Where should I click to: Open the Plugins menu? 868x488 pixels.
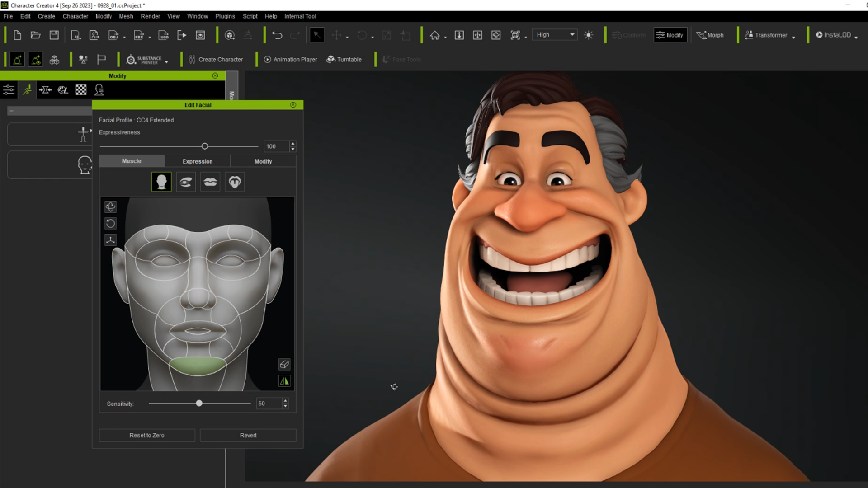pos(225,16)
